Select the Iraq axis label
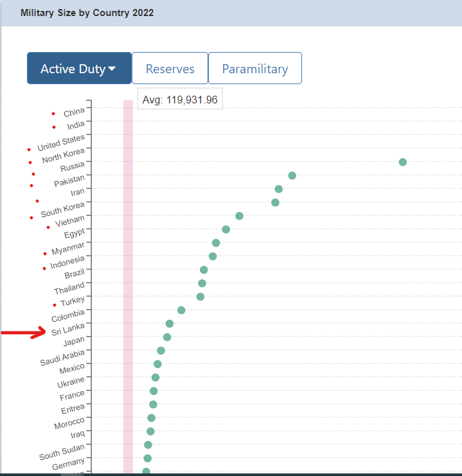 pos(78,434)
